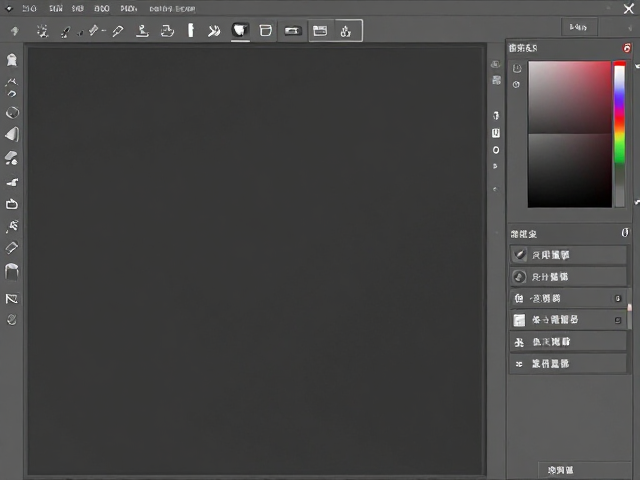Screen dimensions: 640x480
Task: Click the icon in the lower panel header
Action: tap(625, 233)
